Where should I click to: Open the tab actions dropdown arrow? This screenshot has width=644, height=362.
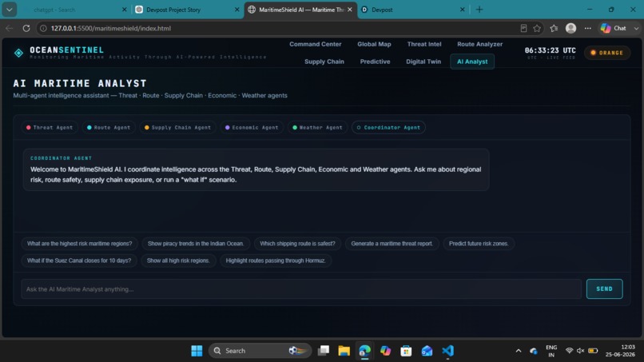[x=9, y=10]
